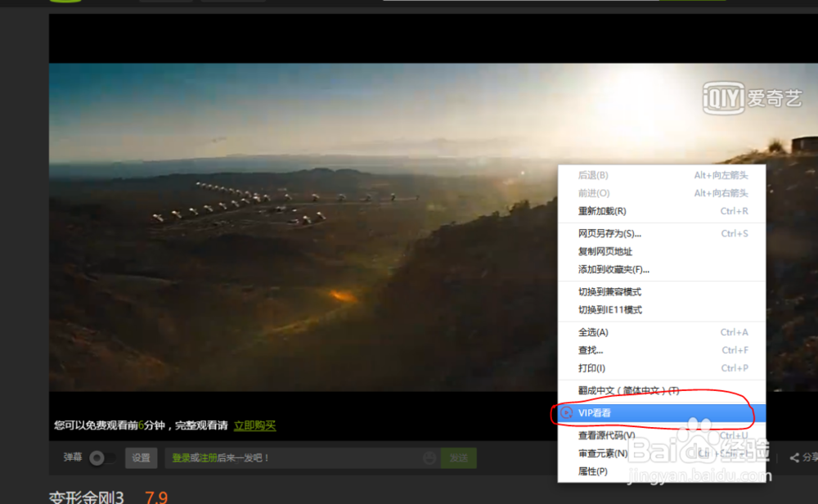Select "VIP看看" in the context menu
This screenshot has height=504, width=818.
(x=662, y=412)
